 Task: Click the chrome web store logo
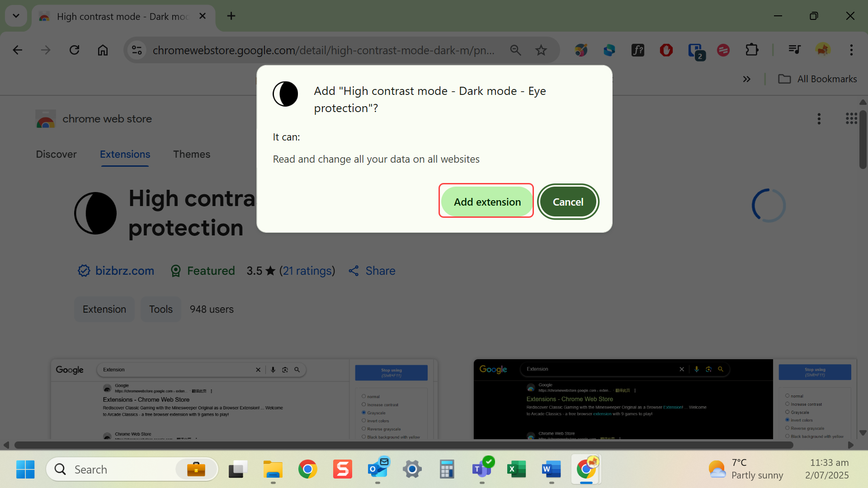[x=94, y=119]
